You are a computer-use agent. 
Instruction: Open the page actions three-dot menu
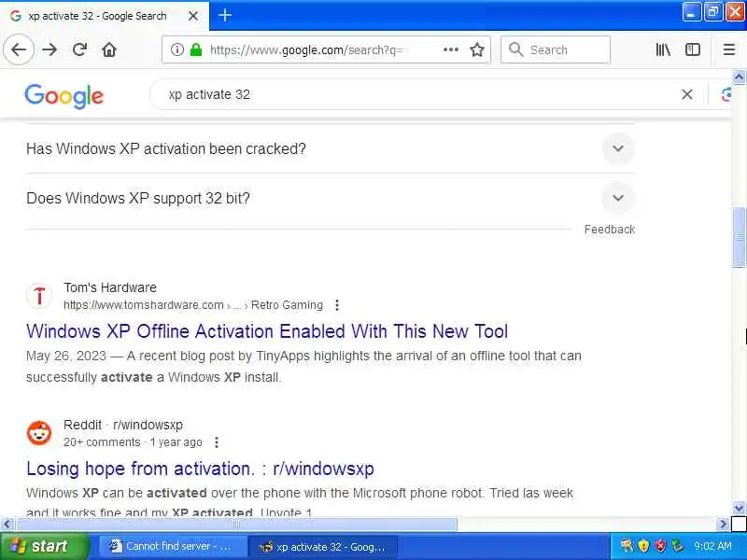[451, 49]
